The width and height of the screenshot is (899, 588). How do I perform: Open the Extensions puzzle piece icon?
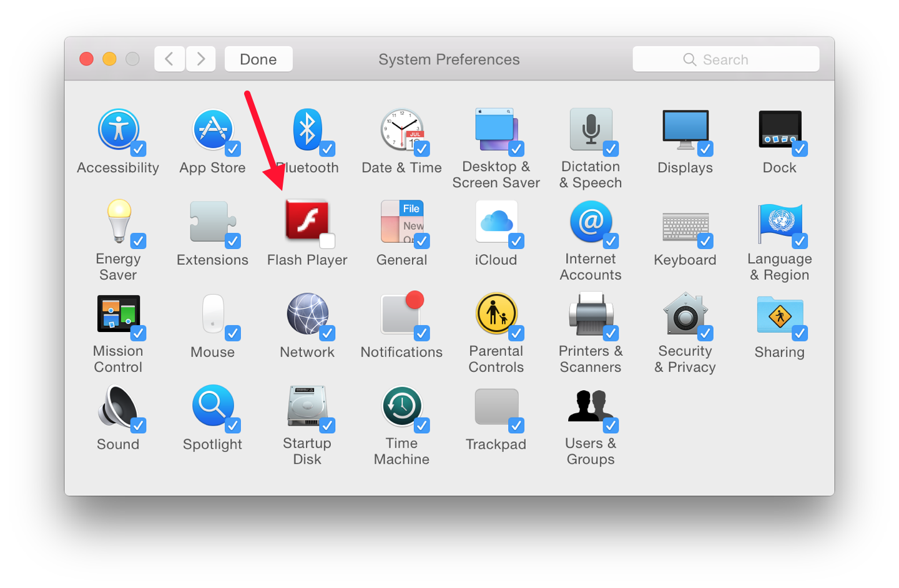pyautogui.click(x=212, y=222)
